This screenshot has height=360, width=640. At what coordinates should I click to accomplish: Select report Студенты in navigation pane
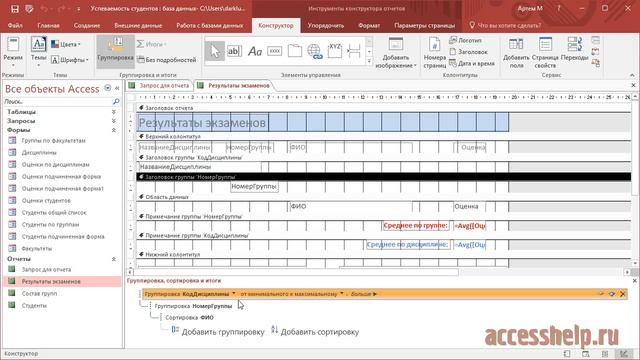pos(34,305)
